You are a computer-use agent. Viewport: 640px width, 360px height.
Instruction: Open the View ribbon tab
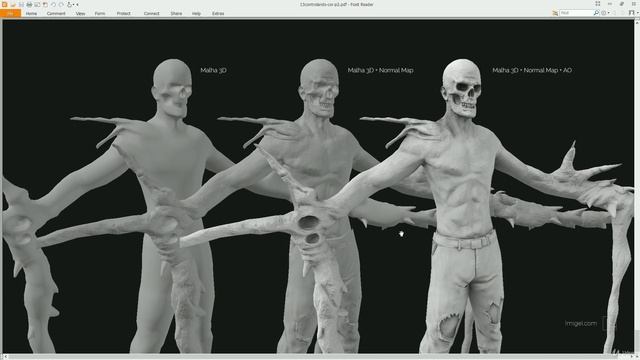click(x=80, y=13)
